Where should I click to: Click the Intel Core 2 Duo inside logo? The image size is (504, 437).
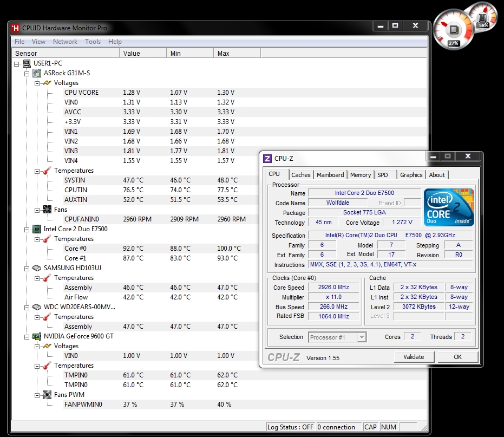[x=449, y=207]
